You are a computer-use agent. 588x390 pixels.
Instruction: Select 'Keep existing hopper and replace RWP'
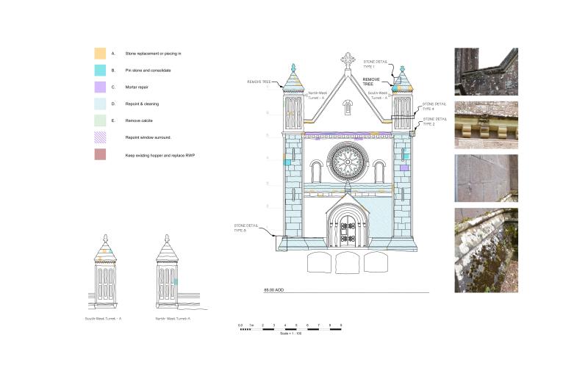(x=159, y=155)
